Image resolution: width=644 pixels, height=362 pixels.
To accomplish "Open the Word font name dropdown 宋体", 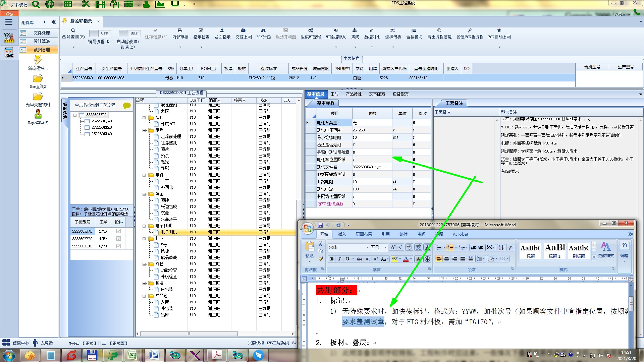I will [x=367, y=247].
